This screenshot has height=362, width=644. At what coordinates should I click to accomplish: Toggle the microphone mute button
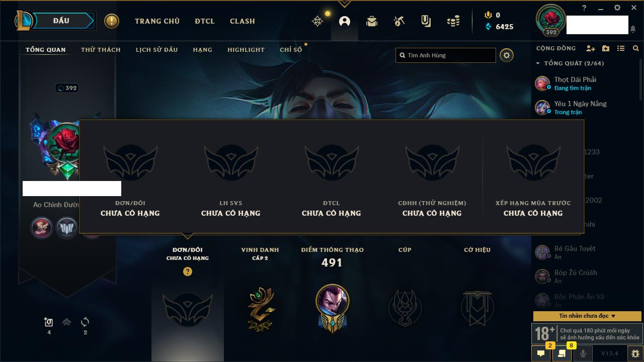(583, 353)
